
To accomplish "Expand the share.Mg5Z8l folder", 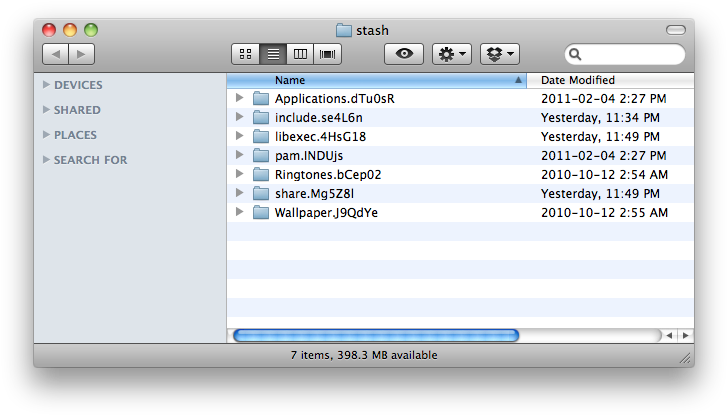I will 239,193.
